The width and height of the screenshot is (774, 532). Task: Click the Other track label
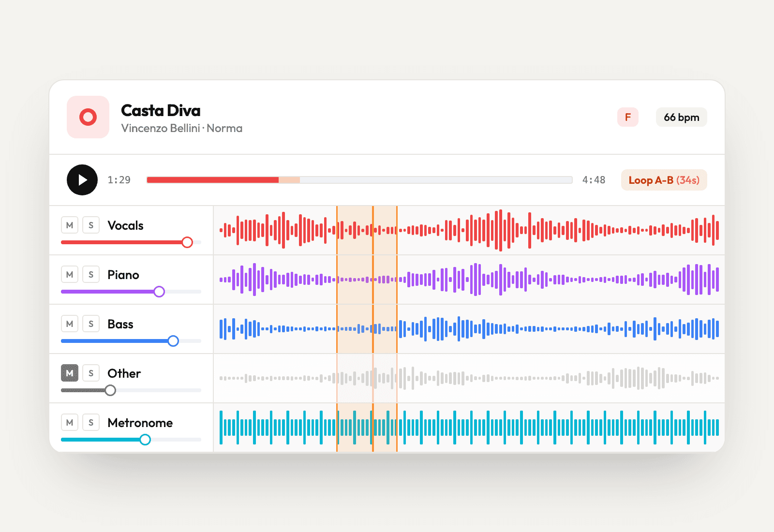124,373
